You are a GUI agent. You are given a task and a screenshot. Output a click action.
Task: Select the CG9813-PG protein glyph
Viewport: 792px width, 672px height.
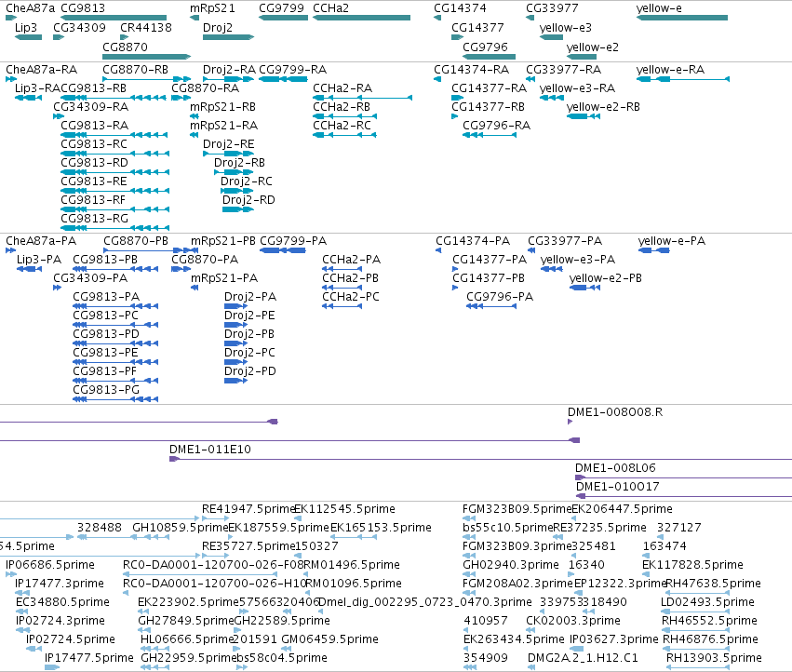[115, 399]
